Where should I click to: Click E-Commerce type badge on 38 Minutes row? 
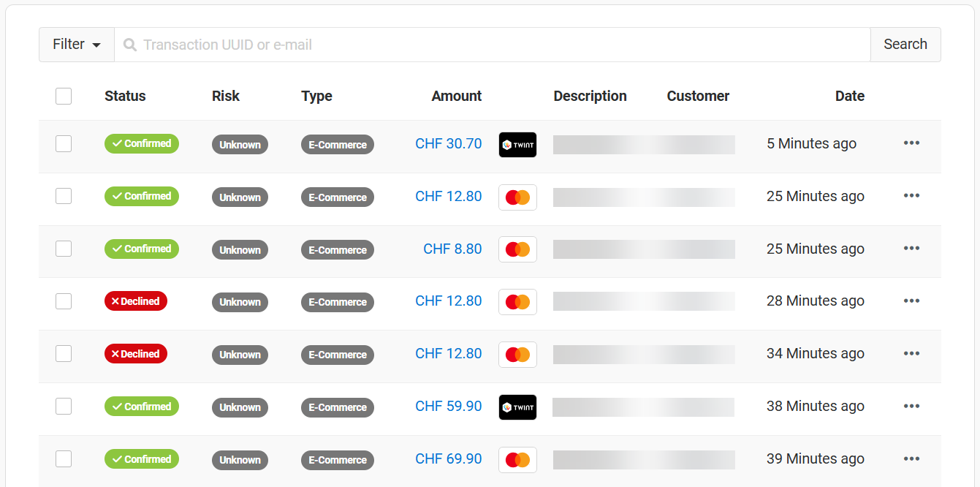(x=337, y=407)
